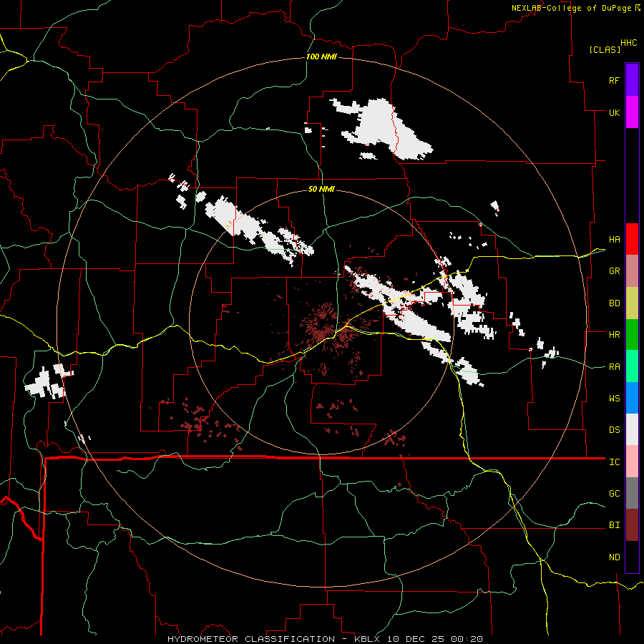Click the dark red BI swatch
The image size is (644, 644).
coord(632,525)
